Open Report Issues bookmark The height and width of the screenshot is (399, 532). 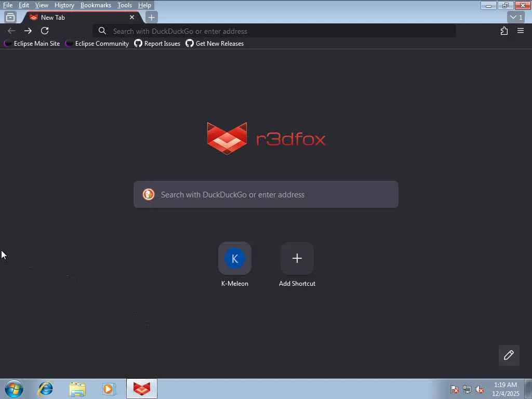(x=157, y=44)
